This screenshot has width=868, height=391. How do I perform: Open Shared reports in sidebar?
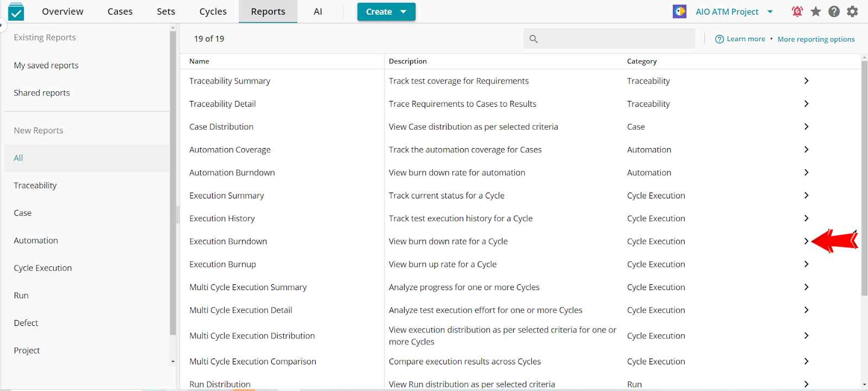click(42, 93)
